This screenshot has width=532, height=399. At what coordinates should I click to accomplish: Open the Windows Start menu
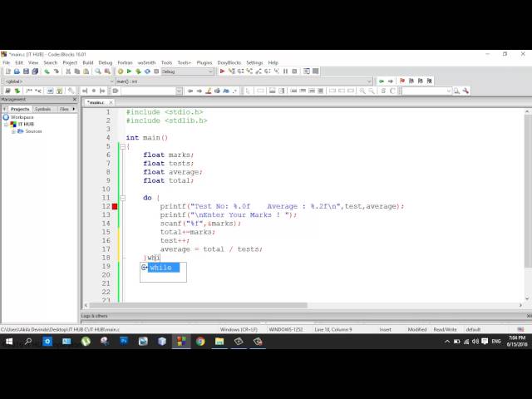[x=9, y=342]
